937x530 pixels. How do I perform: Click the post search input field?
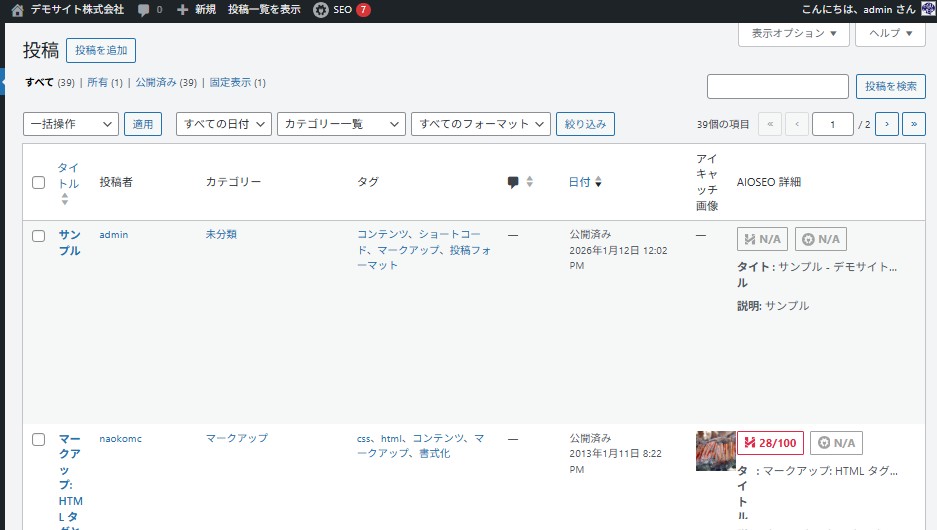click(777, 87)
